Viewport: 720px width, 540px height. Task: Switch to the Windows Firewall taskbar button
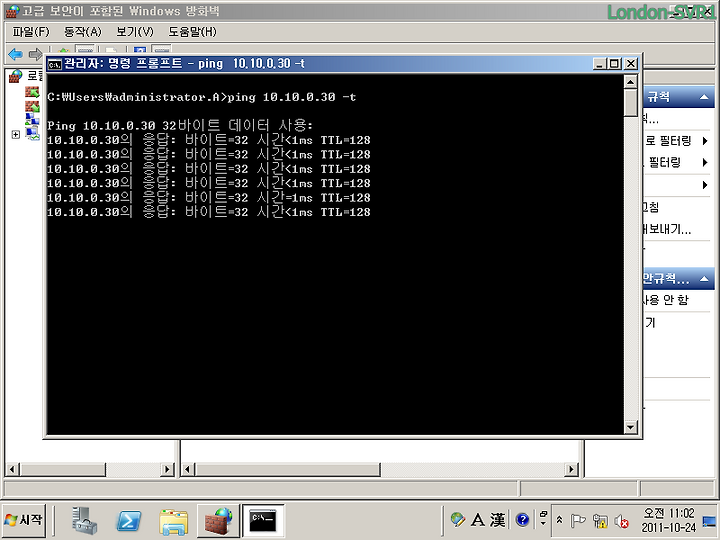(x=218, y=521)
